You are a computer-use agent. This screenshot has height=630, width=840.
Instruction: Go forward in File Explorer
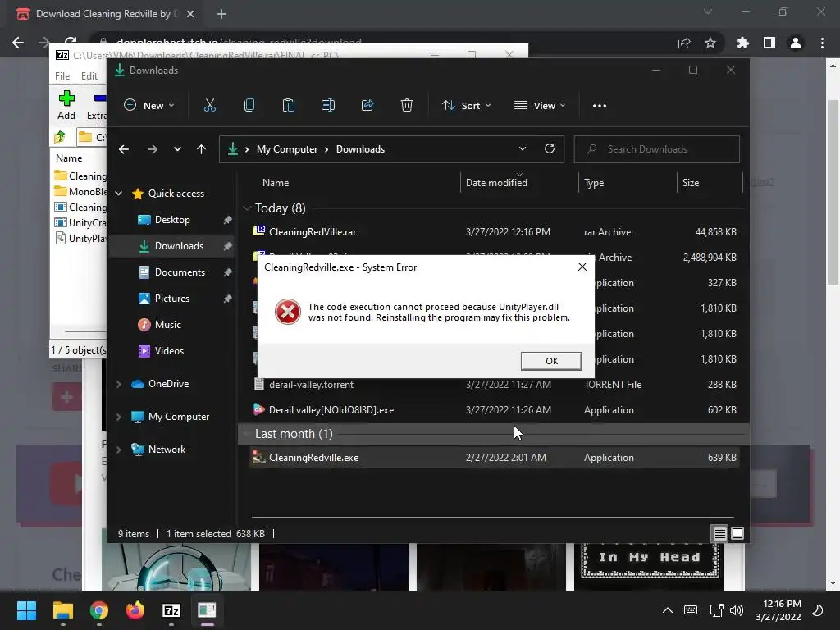152,149
